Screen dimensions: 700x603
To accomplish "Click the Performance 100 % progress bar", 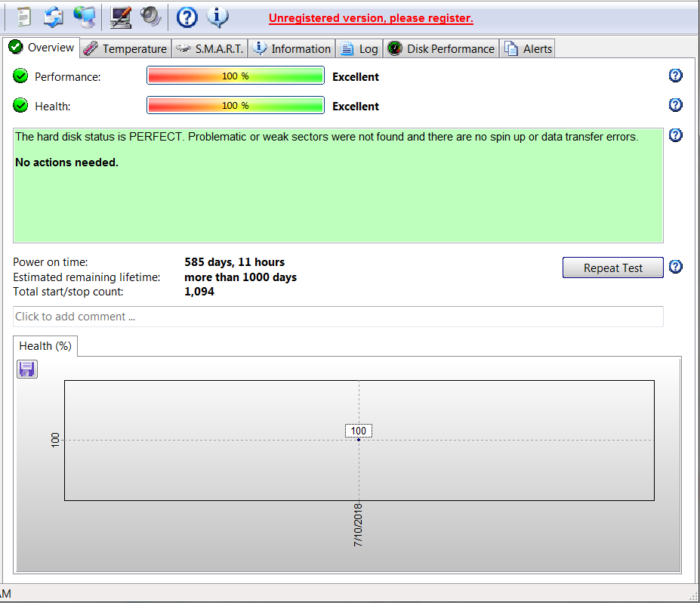I will coord(236,76).
